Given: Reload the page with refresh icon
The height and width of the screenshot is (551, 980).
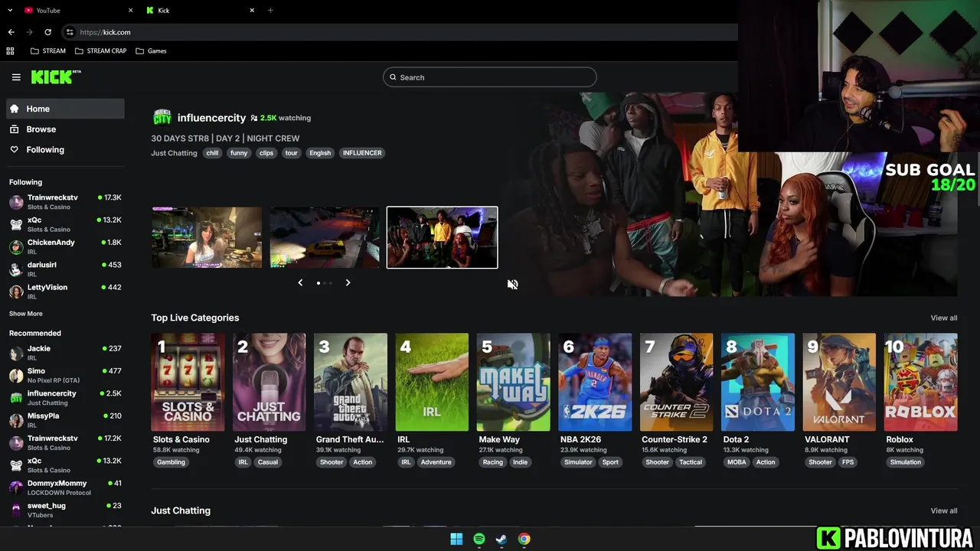Looking at the screenshot, I should coord(47,32).
